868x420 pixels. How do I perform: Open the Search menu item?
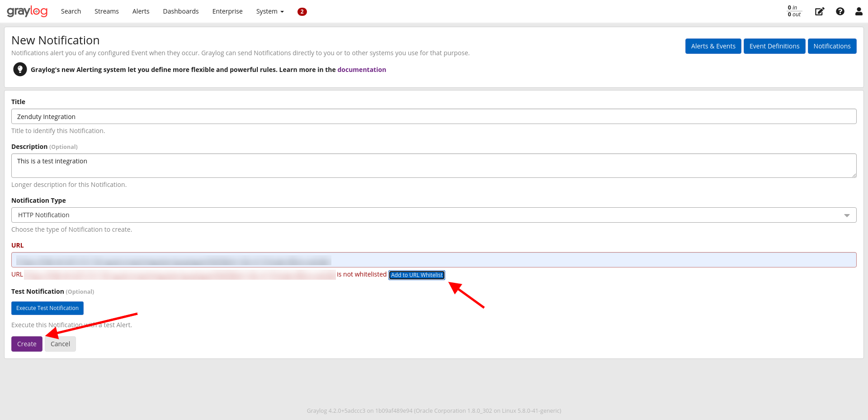[x=71, y=11]
